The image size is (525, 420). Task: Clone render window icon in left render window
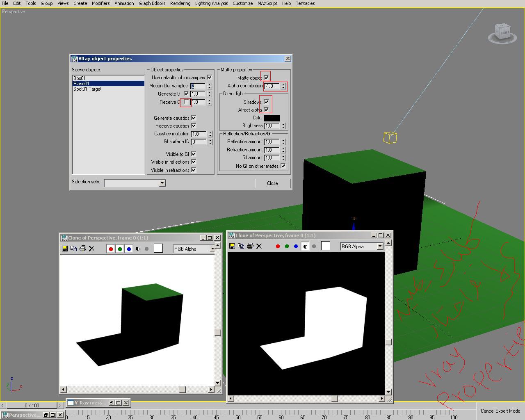[x=73, y=249]
